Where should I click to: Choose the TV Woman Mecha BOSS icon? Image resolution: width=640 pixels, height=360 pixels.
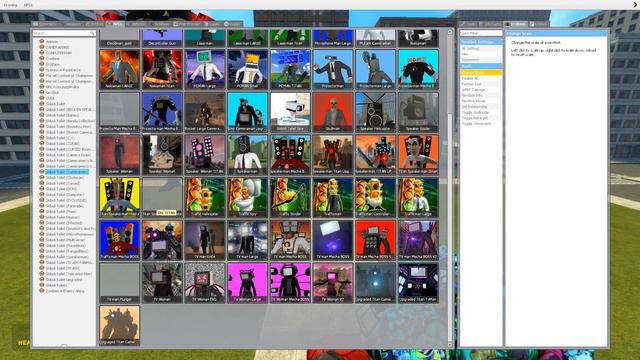(290, 282)
